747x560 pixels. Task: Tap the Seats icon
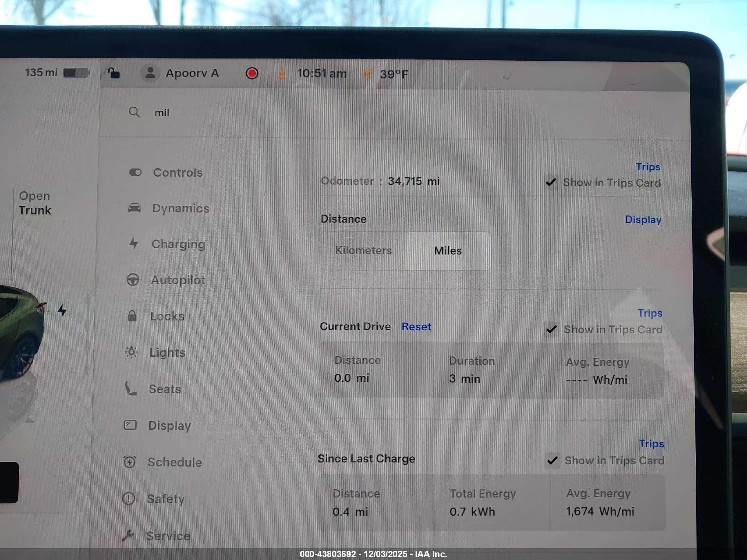131,388
